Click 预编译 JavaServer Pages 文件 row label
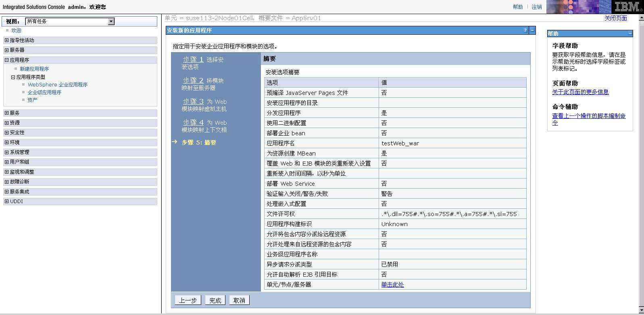 coord(307,93)
